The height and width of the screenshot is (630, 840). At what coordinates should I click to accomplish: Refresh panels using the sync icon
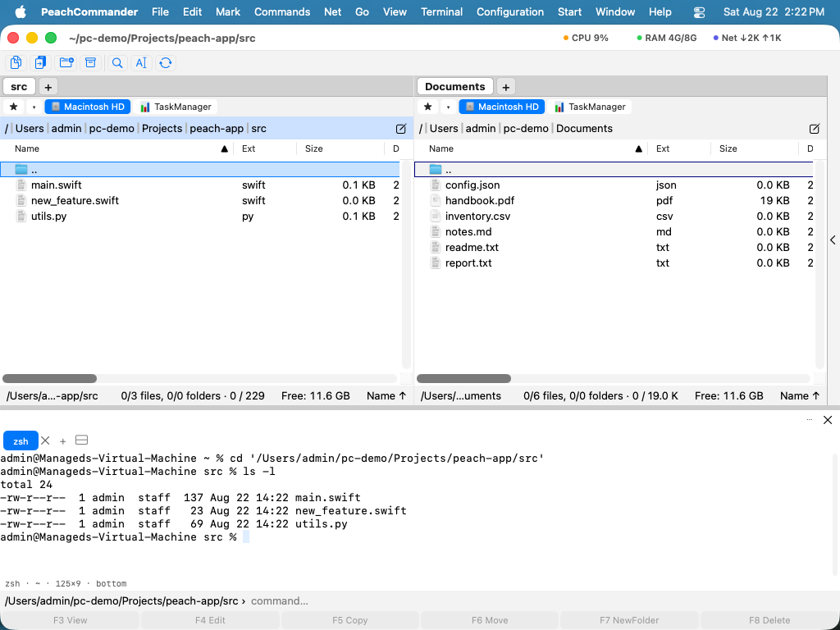[x=166, y=62]
